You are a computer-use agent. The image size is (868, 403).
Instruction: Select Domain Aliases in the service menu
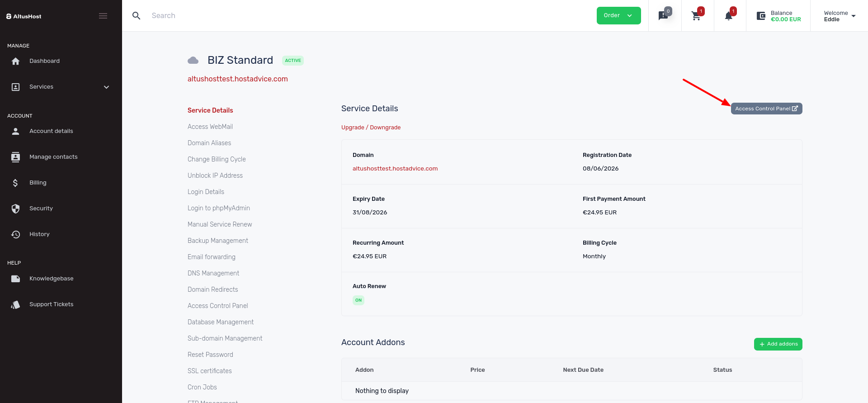click(209, 143)
